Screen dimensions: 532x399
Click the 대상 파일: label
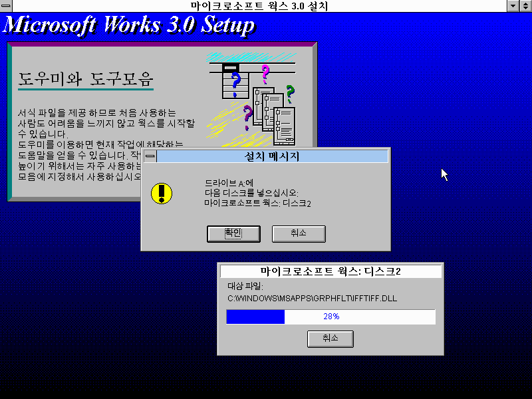click(245, 286)
